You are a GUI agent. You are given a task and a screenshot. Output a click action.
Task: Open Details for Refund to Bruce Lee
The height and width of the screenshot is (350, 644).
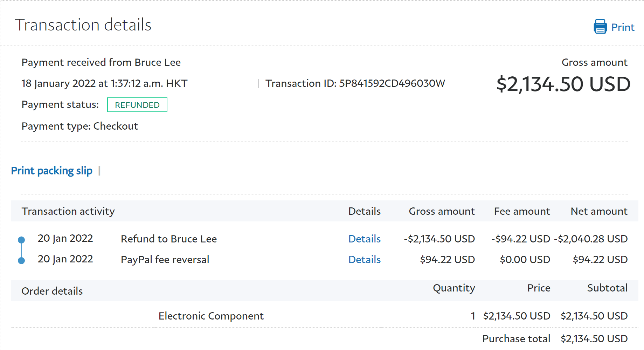[x=364, y=239]
